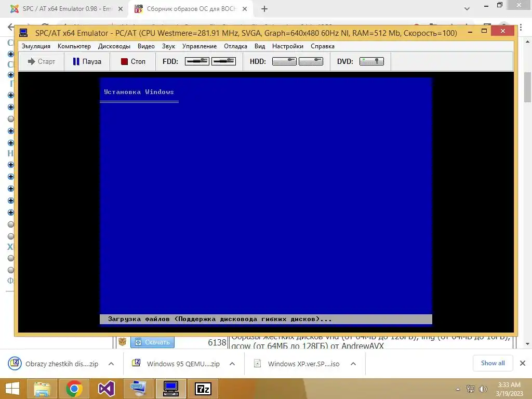This screenshot has height=399, width=532.
Task: Open the Справка menu
Action: pos(322,46)
